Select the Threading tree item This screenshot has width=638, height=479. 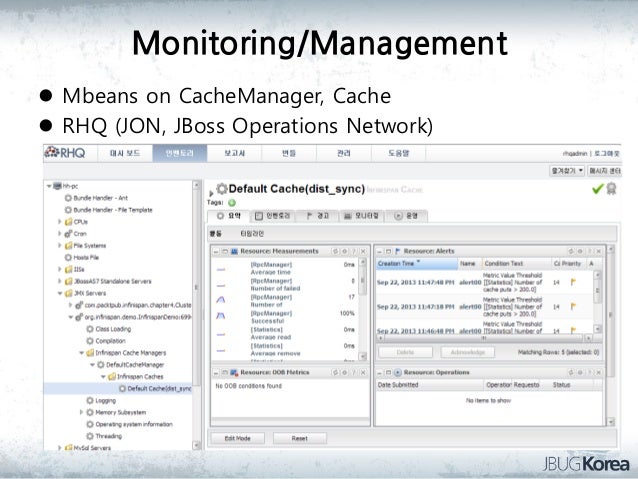click(108, 436)
